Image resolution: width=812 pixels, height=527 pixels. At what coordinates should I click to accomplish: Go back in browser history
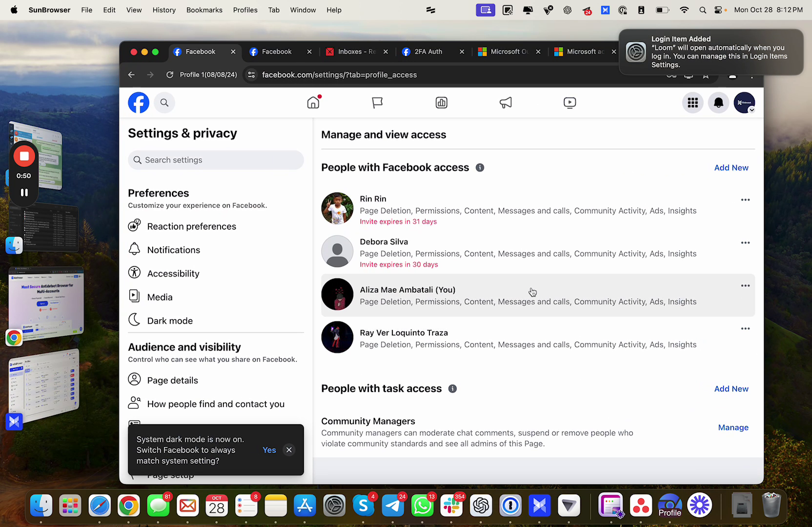pos(131,75)
